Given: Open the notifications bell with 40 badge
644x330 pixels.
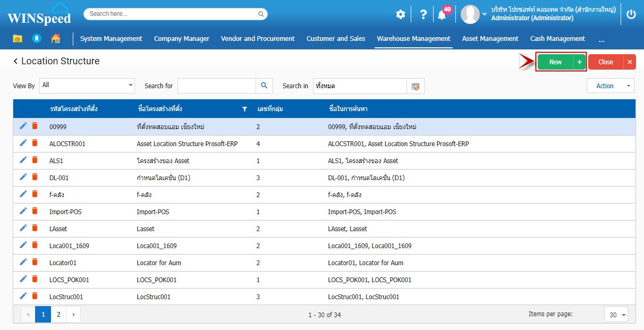Looking at the screenshot, I should 442,14.
